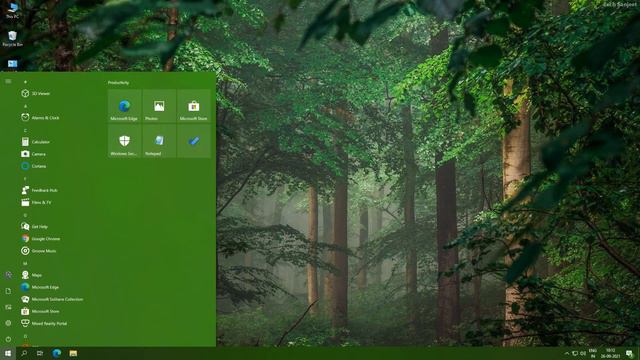Jump via the 'M' letter header
Screen dimensions: 640x360
coord(25,263)
